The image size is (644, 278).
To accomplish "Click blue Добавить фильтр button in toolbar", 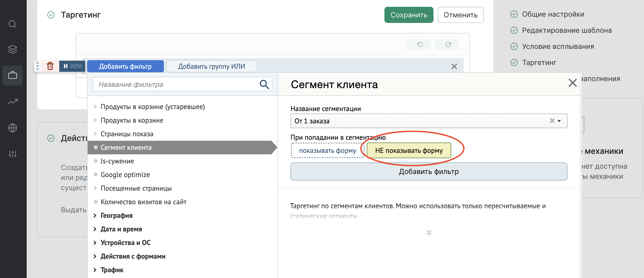I will click(125, 66).
